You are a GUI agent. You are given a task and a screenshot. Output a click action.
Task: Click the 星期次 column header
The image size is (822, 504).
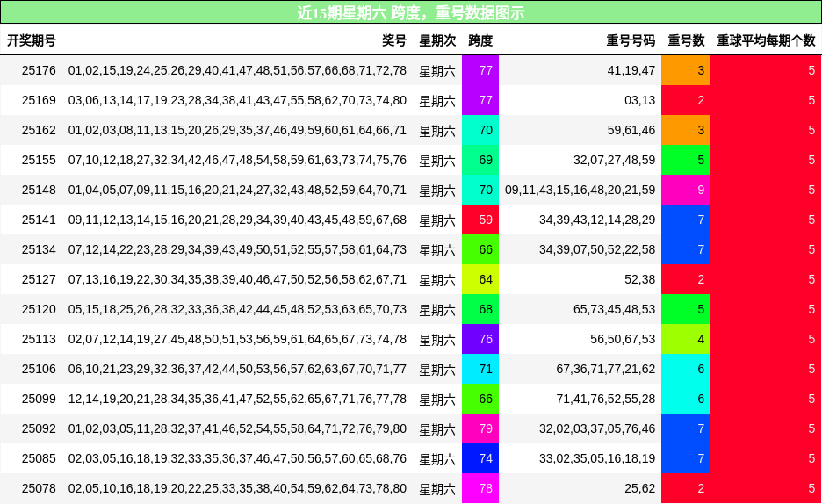pos(437,40)
